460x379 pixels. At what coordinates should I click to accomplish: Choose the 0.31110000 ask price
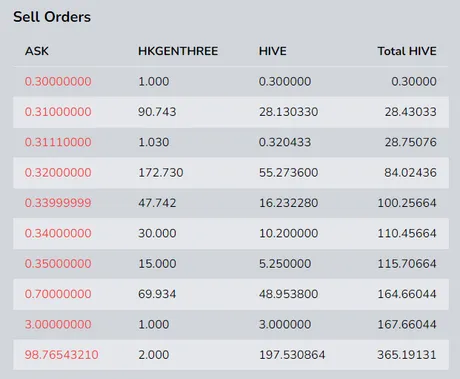[58, 142]
